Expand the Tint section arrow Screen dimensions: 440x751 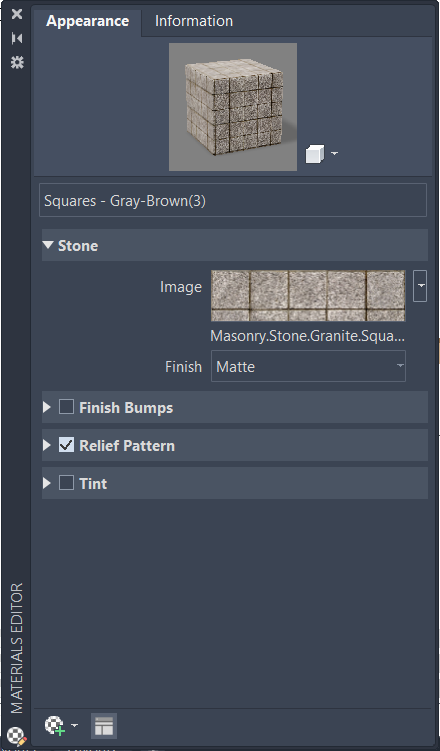point(47,483)
